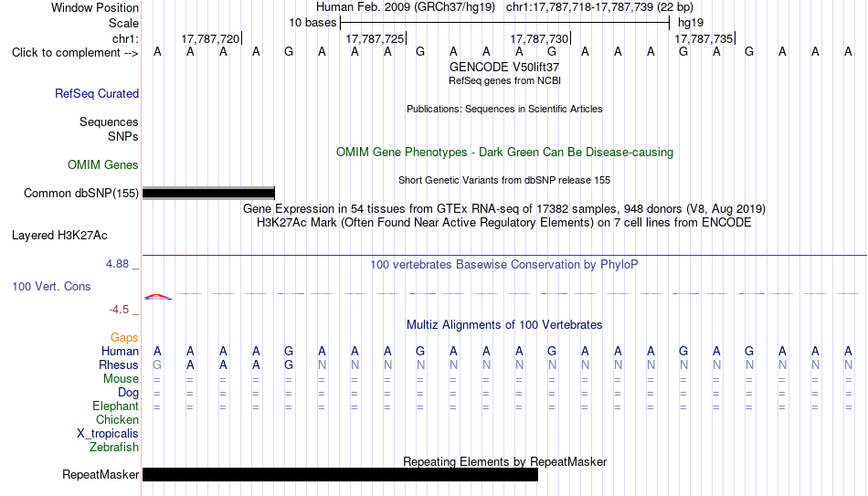Click the RepeatMasker track label

[x=101, y=474]
